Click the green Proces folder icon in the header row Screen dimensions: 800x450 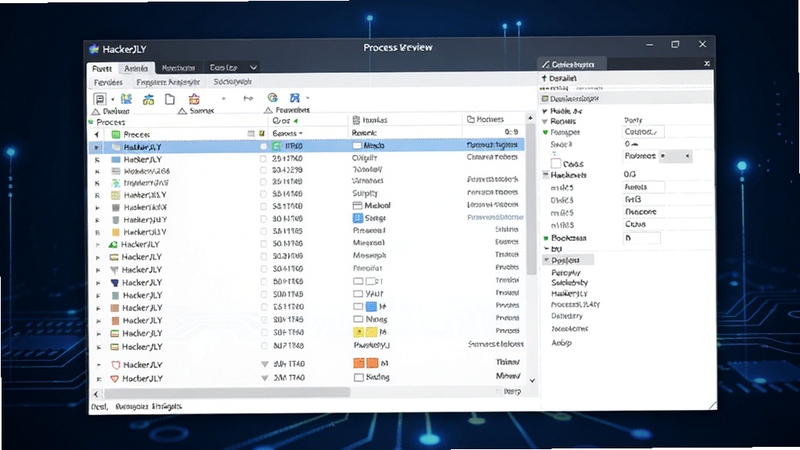pos(116,134)
